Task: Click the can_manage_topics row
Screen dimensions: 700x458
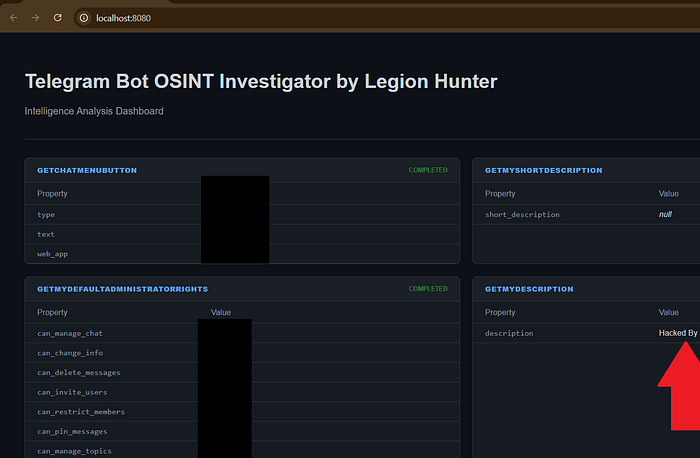Action: click(x=242, y=450)
